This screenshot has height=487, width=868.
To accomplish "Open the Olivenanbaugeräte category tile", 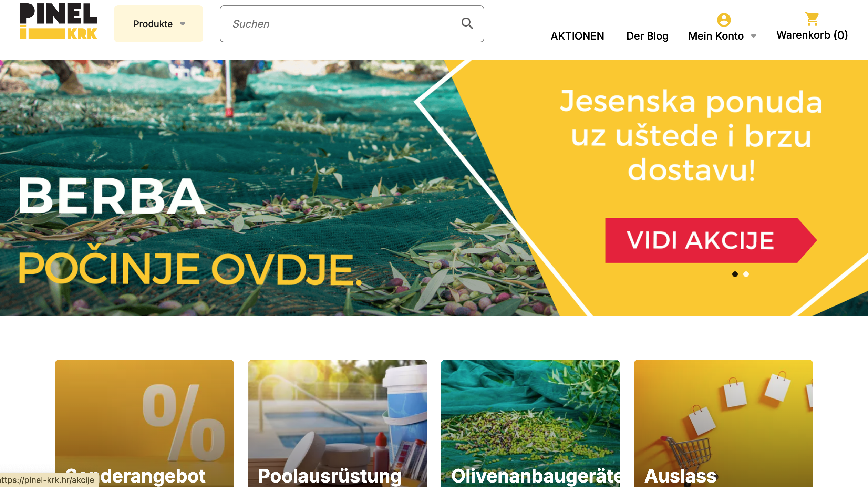I will 530,423.
